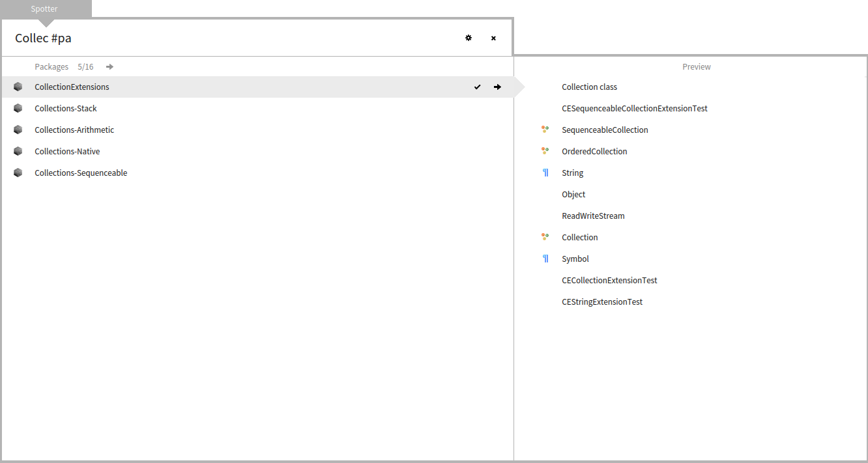Click the Symbol pilcrow icon
This screenshot has height=463, width=868.
545,259
